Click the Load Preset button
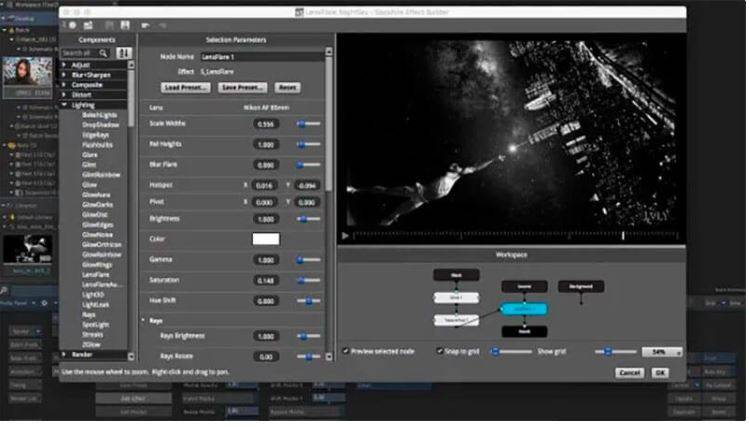 point(184,87)
